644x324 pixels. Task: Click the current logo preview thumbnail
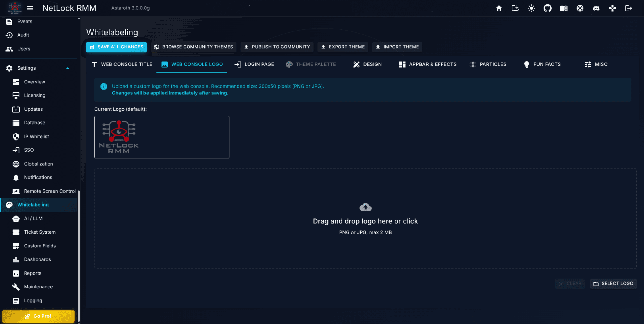click(162, 137)
